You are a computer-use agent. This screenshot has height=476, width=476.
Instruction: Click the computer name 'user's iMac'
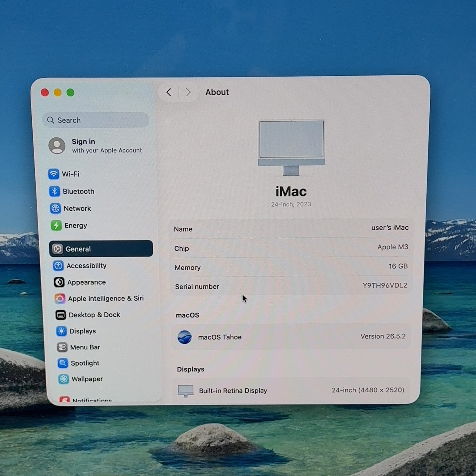390,228
